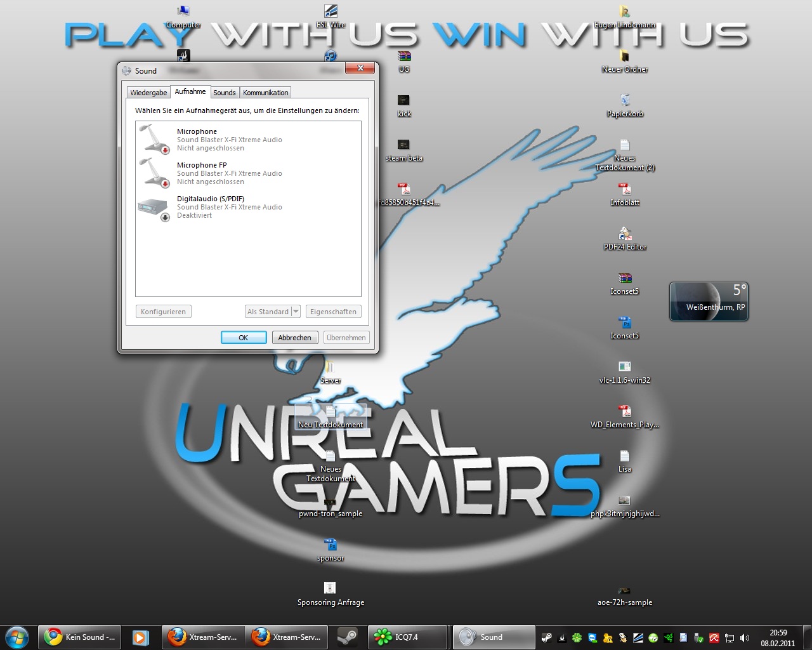
Task: Click the Sound taskbar button
Action: click(494, 637)
